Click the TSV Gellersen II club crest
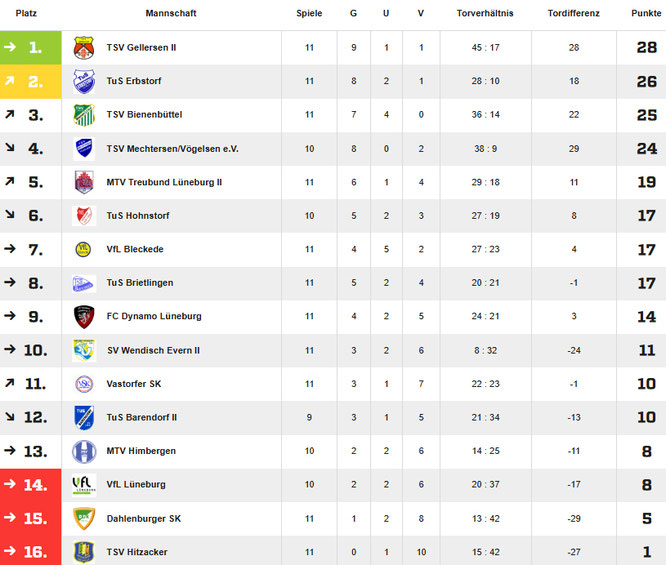The width and height of the screenshot is (666, 565). click(84, 48)
